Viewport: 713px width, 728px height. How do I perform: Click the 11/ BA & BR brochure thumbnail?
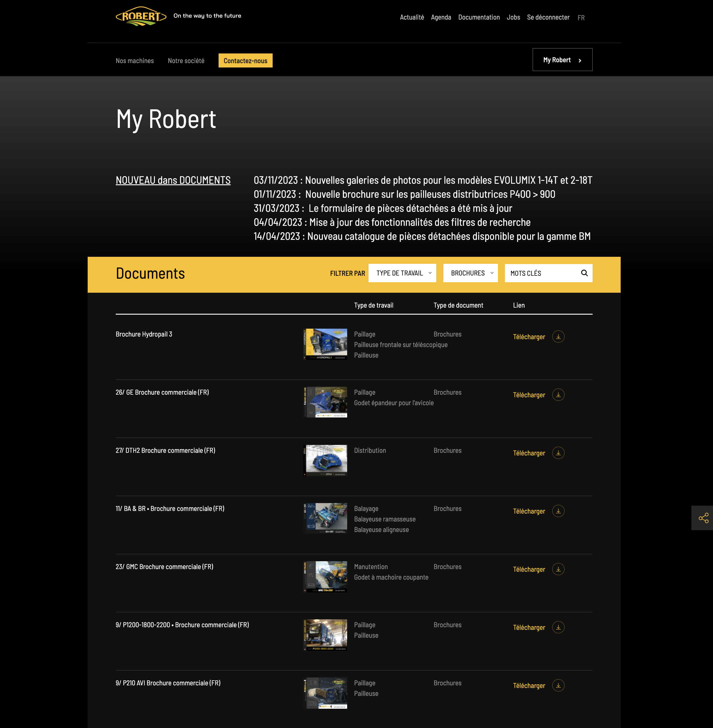[325, 519]
